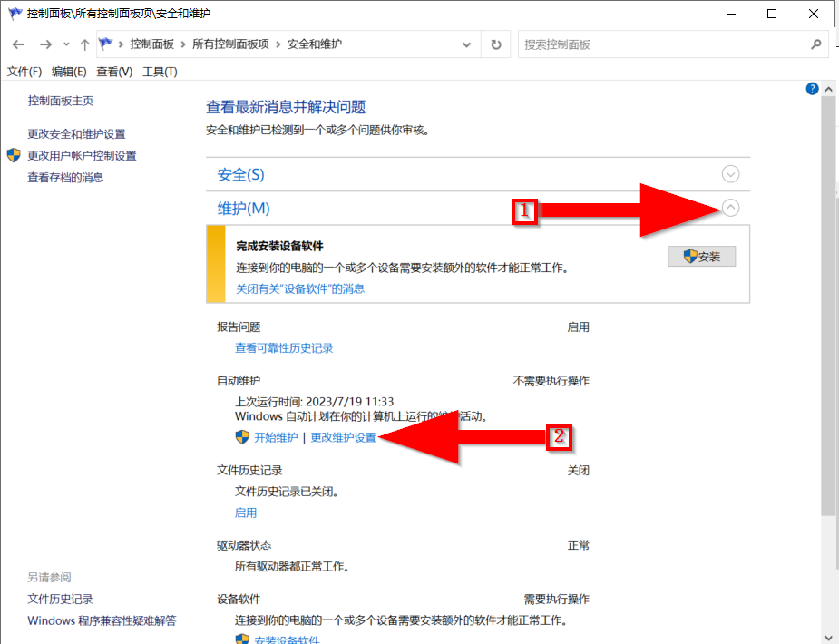This screenshot has height=644, width=839.
Task: Click the 维护(M) section heading
Action: [x=243, y=209]
